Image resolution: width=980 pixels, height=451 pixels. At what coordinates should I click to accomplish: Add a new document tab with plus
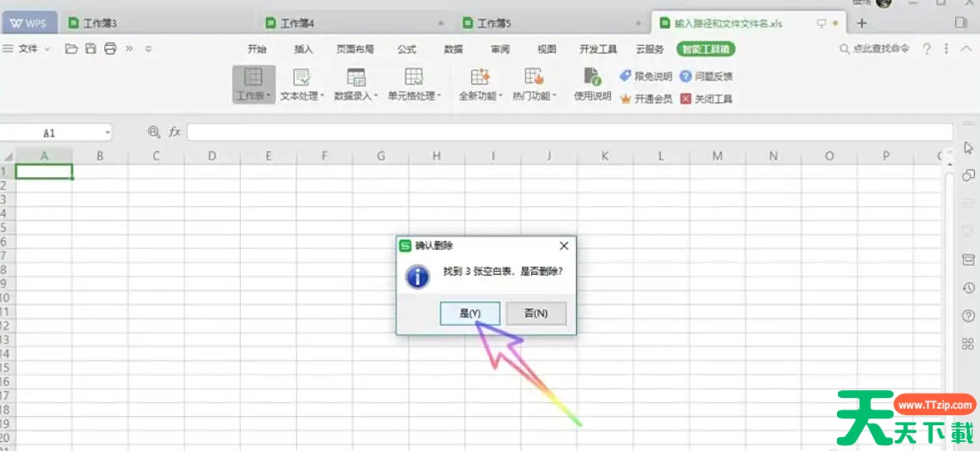[x=861, y=23]
